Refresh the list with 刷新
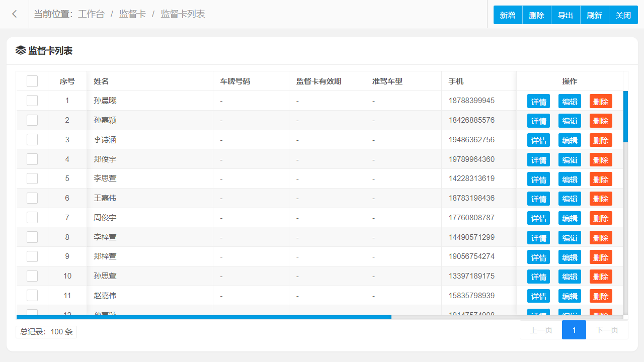Screen dimensions: 644x362 tap(595, 15)
